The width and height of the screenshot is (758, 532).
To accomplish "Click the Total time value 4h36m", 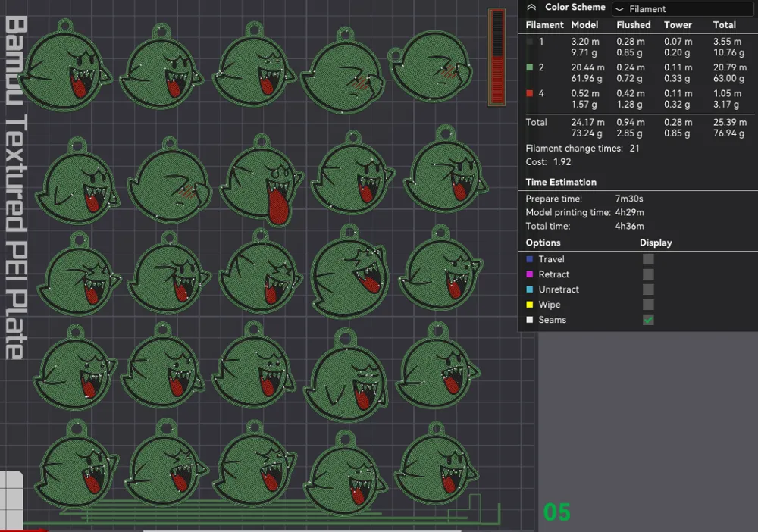I will [629, 226].
